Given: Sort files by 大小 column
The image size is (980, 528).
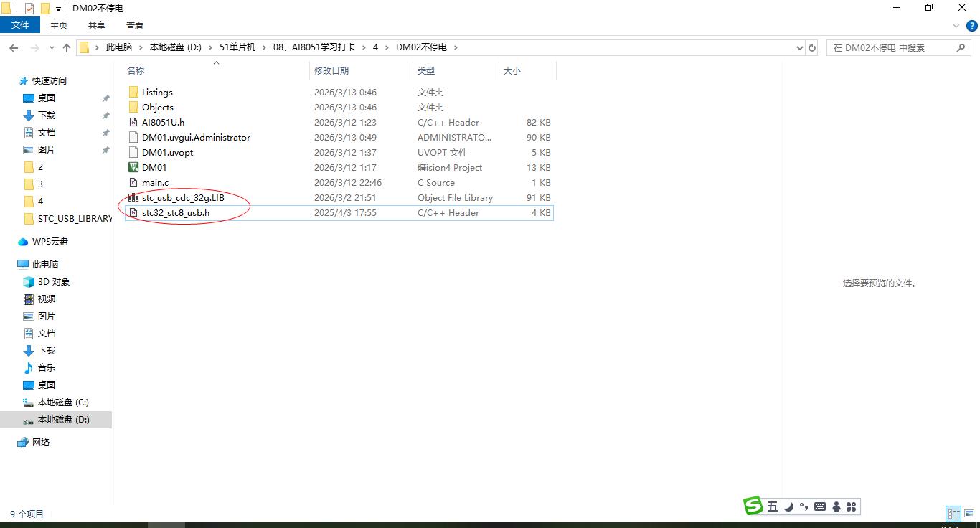Looking at the screenshot, I should (x=512, y=70).
